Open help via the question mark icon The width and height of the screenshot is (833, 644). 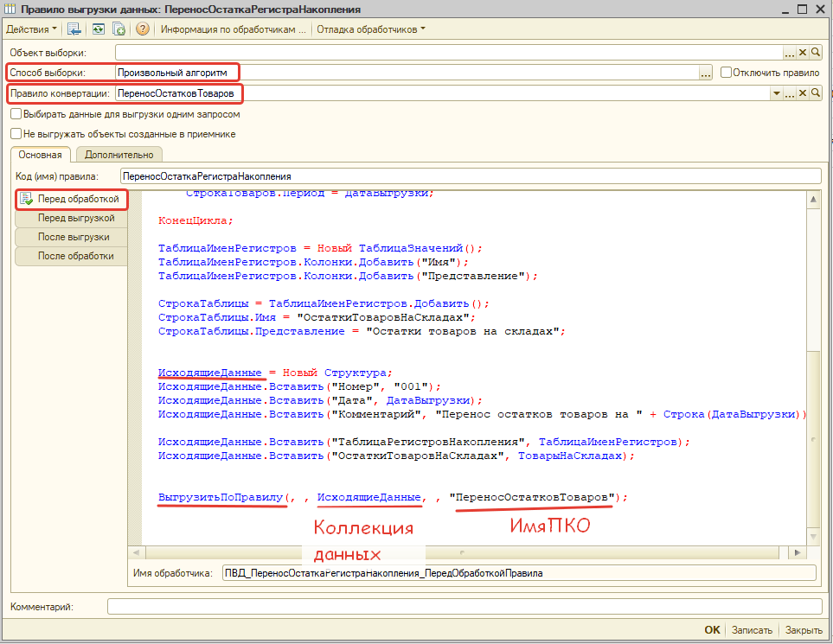[x=143, y=29]
